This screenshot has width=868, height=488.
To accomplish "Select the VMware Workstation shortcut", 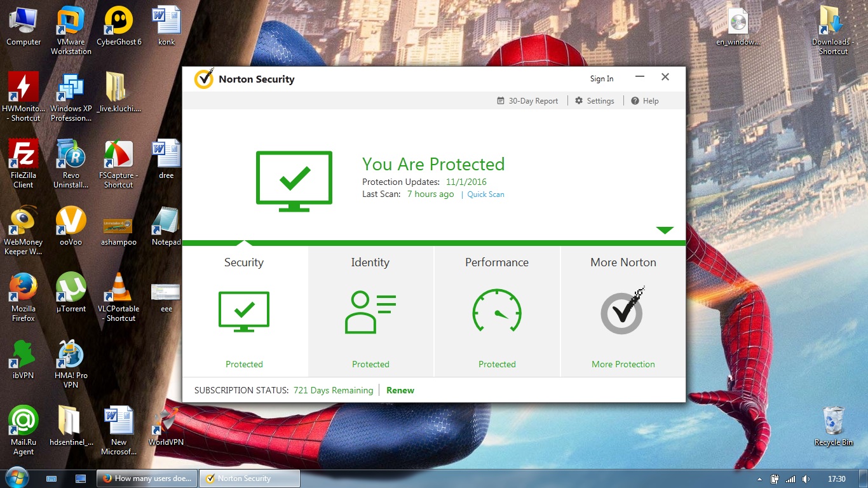I will pos(71,30).
